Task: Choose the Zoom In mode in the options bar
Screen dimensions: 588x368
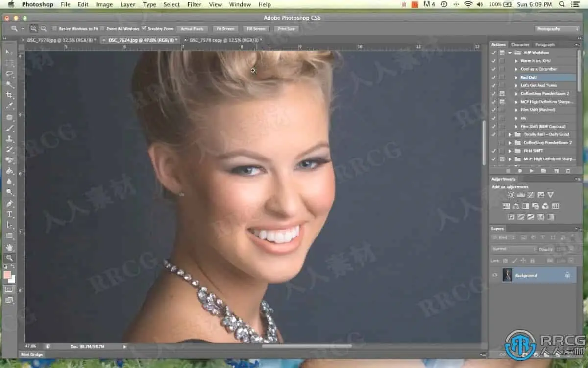Action: 34,29
